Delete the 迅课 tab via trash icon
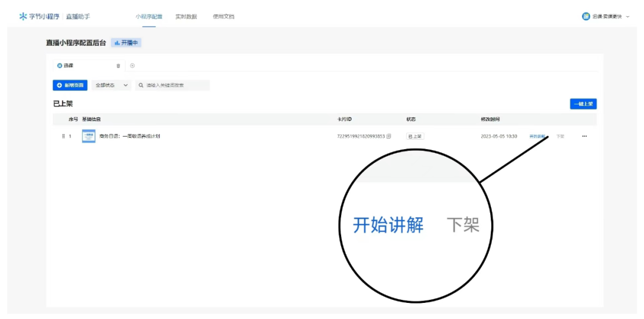This screenshot has width=644, height=319. 118,66
